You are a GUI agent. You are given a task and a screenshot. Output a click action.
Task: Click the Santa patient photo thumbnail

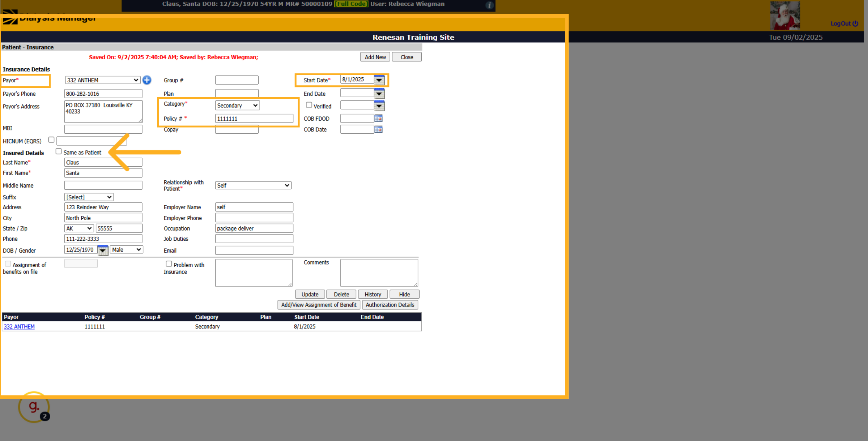(x=785, y=15)
